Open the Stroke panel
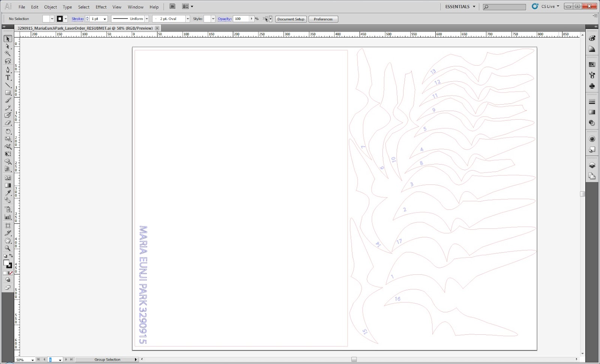The height and width of the screenshot is (364, 600). [592, 102]
